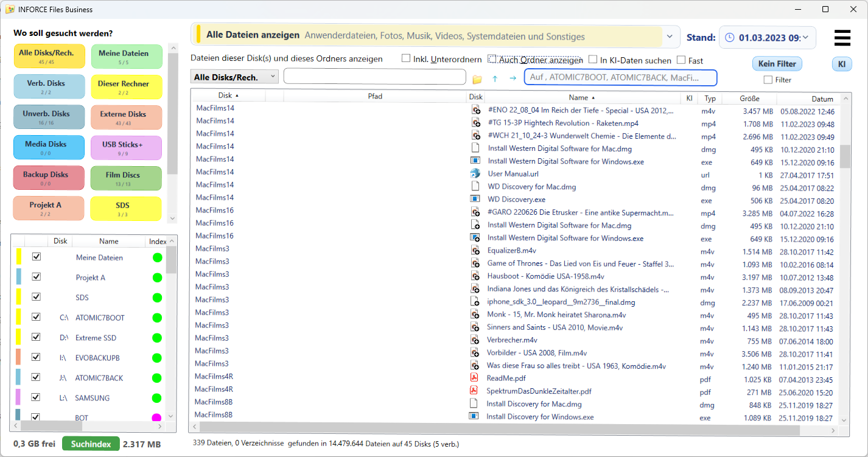Click the video icon for Hausboot m4v
The image size is (868, 457).
tap(475, 276)
